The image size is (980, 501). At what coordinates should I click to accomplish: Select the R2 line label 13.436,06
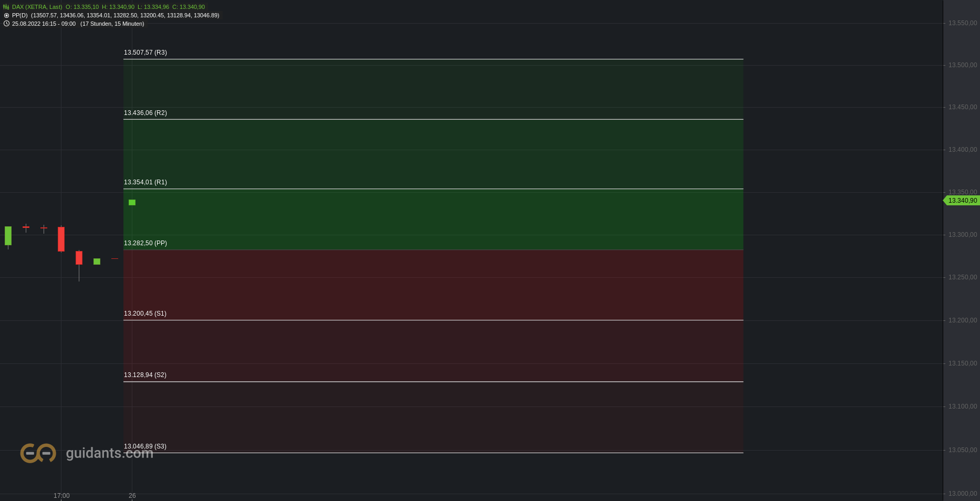coord(145,113)
